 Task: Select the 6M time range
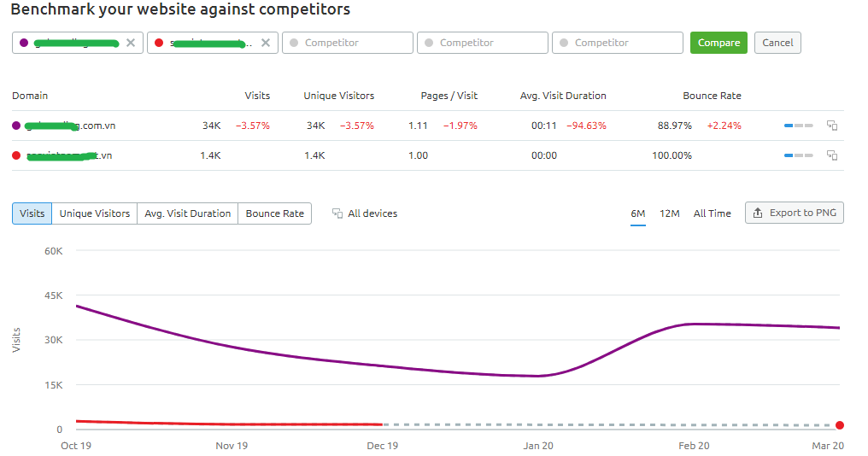point(638,213)
